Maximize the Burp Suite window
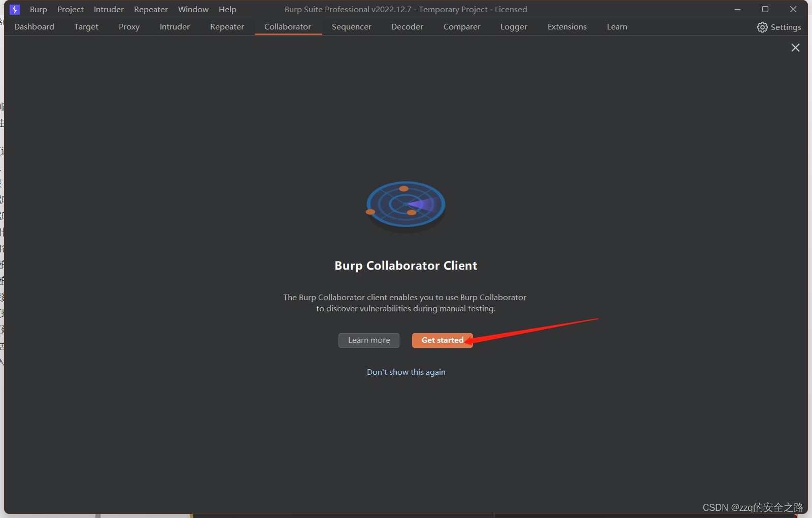Screen dimensions: 812x518 (765, 10)
